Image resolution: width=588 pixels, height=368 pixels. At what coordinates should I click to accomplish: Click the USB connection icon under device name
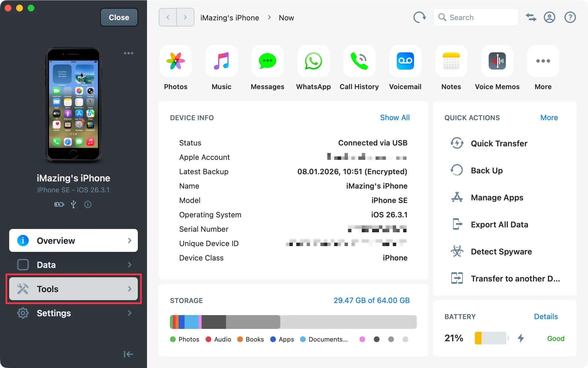click(x=73, y=204)
